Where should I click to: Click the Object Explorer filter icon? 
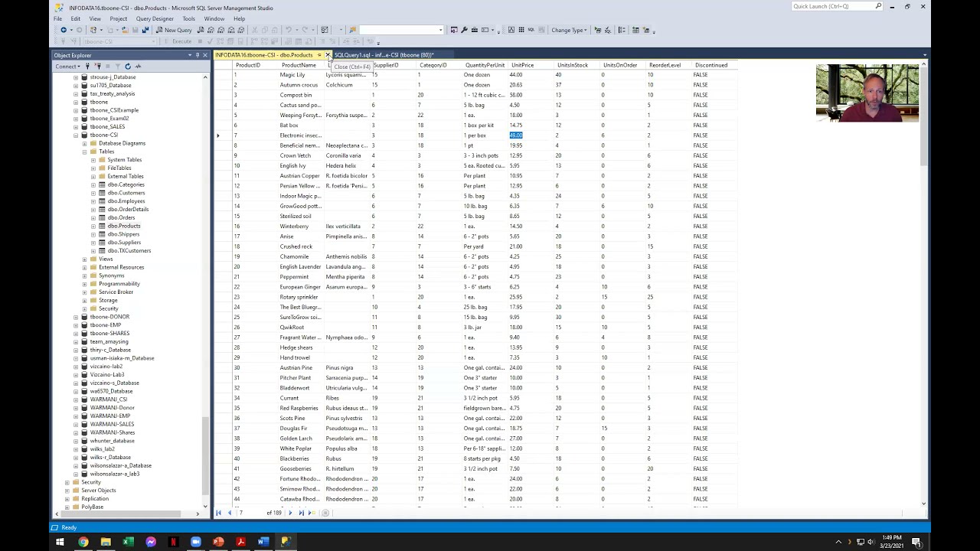click(117, 67)
